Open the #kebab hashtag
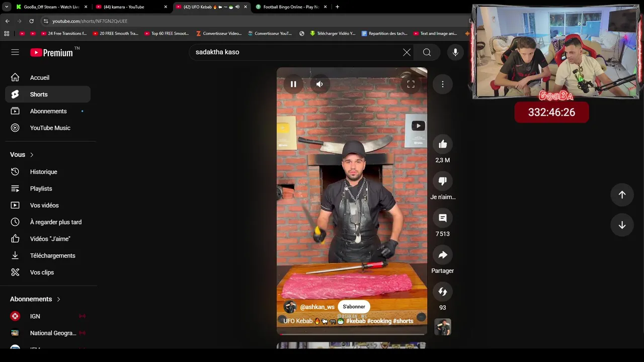The image size is (644, 362). pos(356,321)
